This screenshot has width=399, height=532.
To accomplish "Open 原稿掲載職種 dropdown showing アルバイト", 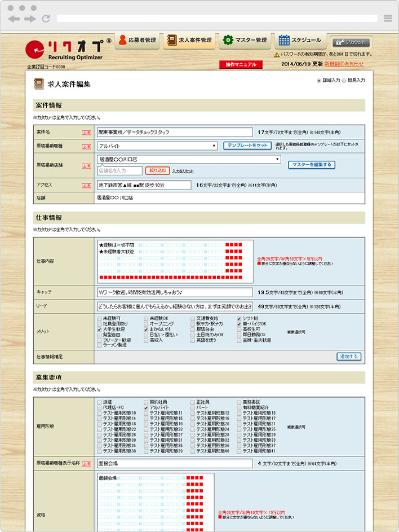I will pyautogui.click(x=157, y=146).
